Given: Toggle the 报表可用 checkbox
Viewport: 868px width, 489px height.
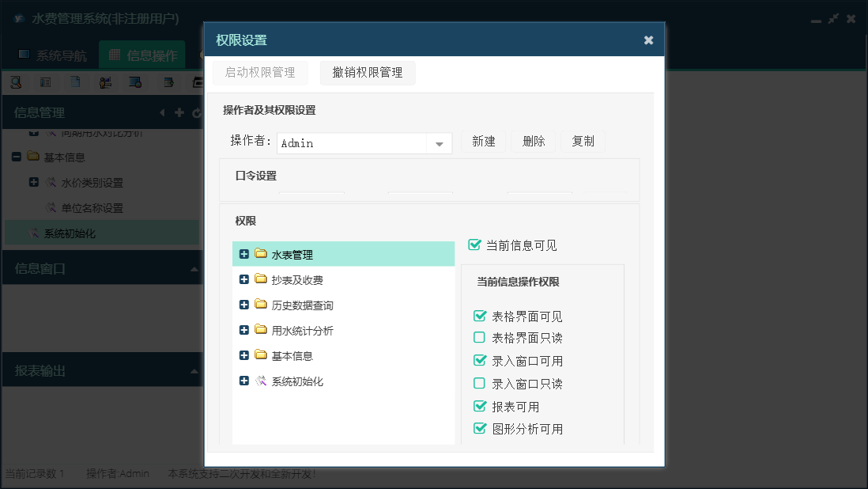Looking at the screenshot, I should tap(480, 407).
